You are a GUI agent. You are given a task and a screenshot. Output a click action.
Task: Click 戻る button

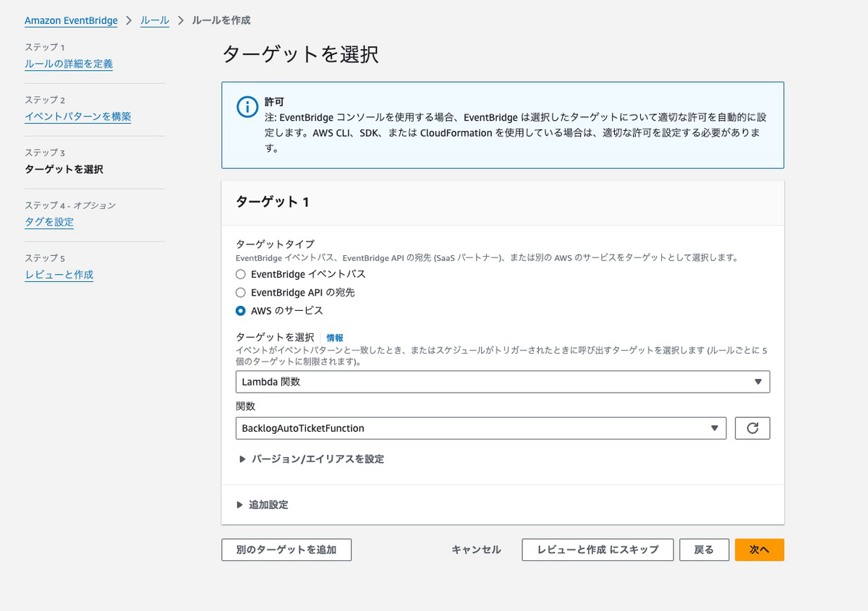coord(704,550)
